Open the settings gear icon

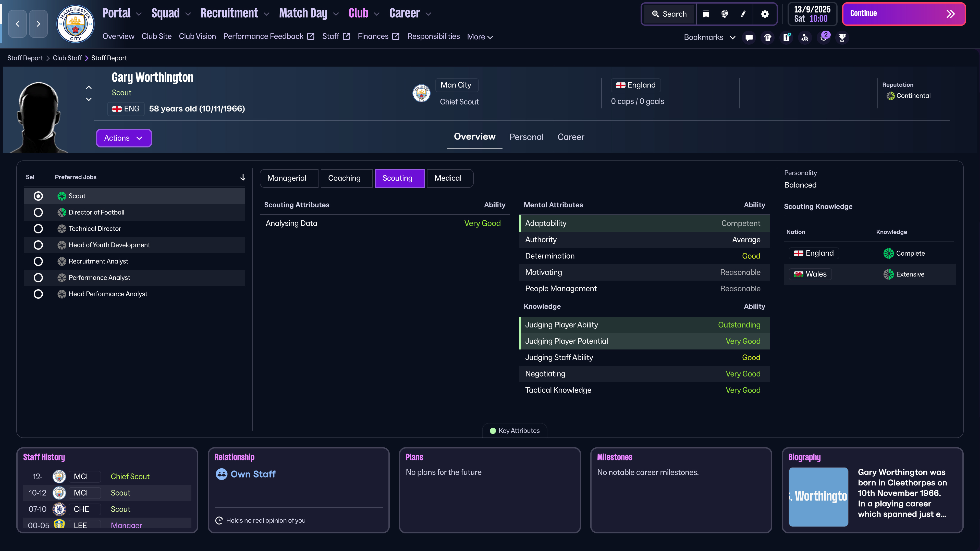pos(765,14)
